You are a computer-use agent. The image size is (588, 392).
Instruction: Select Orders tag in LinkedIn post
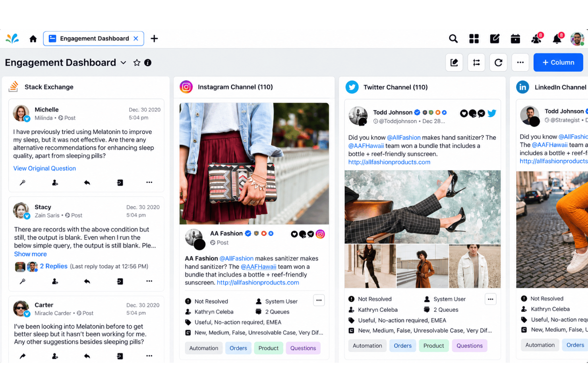(575, 345)
